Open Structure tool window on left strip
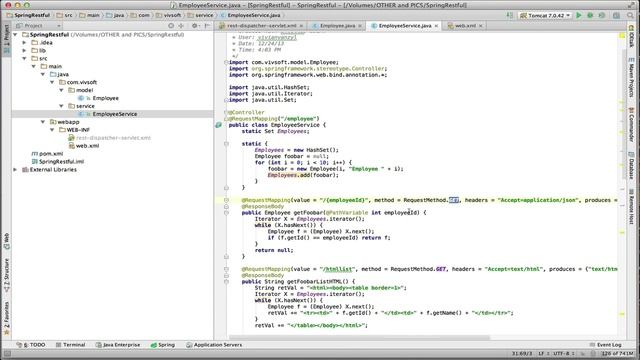 (x=6, y=276)
